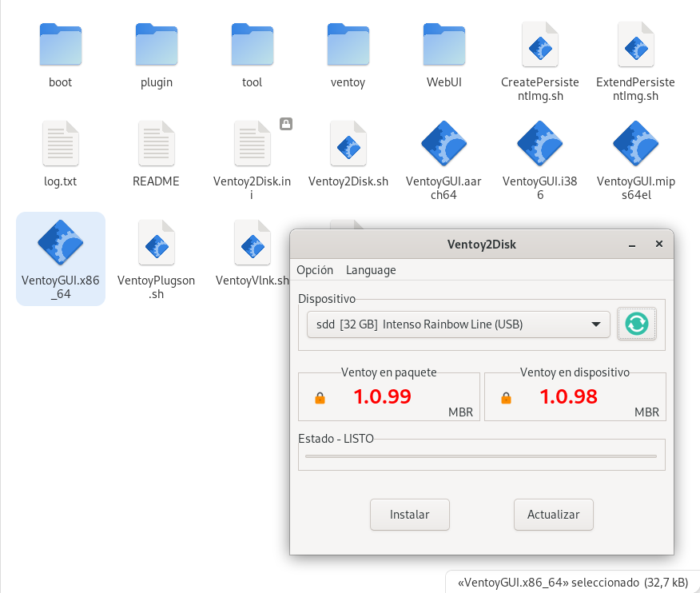The width and height of the screenshot is (700, 593).
Task: Click the lock emblem on Ventoy2Disk.ini
Action: coord(286,124)
